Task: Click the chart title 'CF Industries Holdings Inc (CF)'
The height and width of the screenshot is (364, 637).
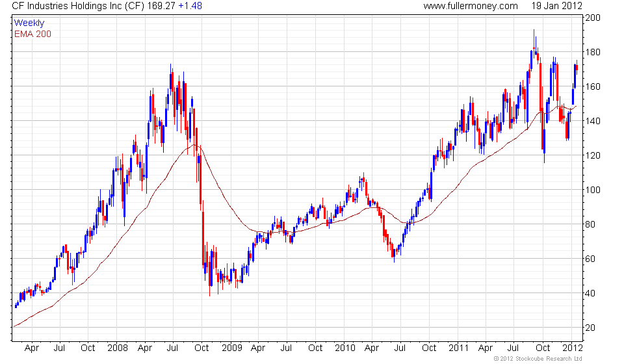Action: [79, 6]
